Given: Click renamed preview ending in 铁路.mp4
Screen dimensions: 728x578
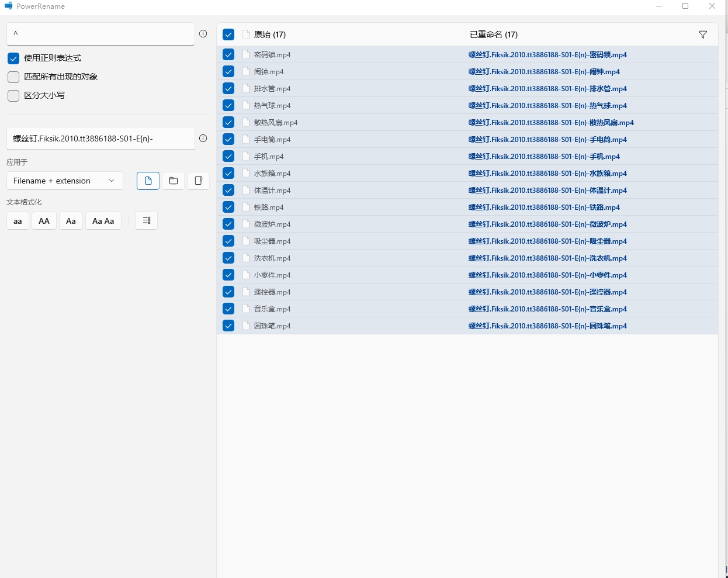Looking at the screenshot, I should [544, 207].
